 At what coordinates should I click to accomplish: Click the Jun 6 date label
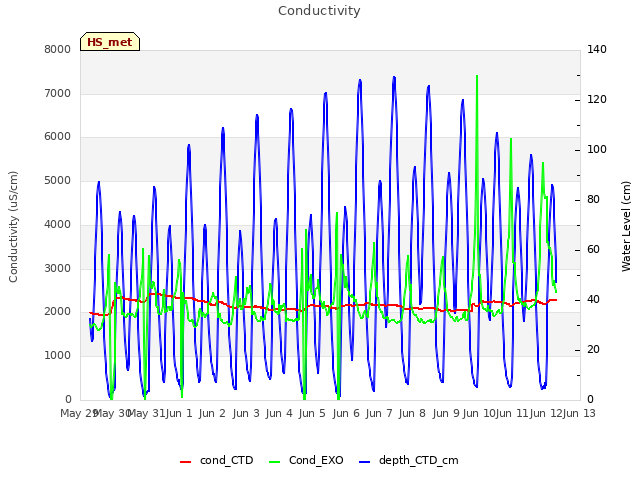tap(346, 413)
